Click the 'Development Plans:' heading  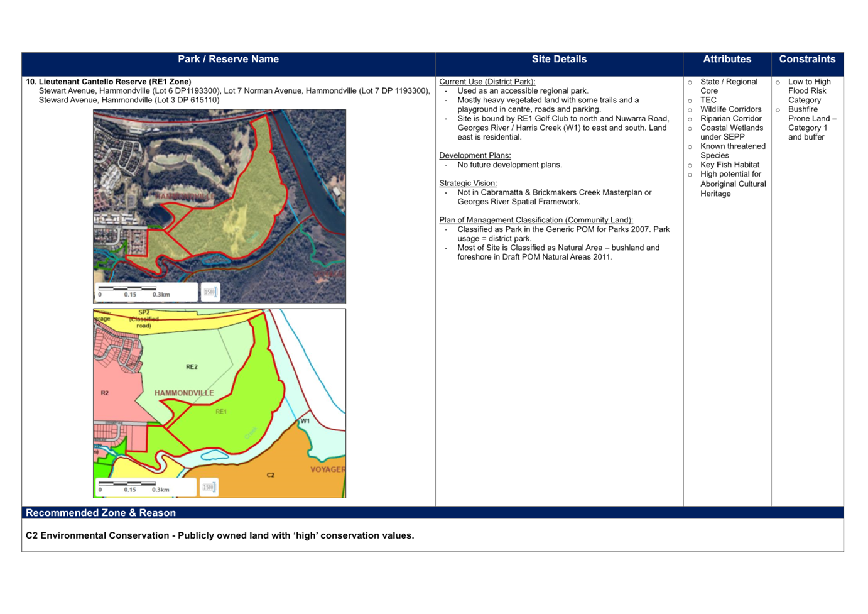[x=475, y=155]
